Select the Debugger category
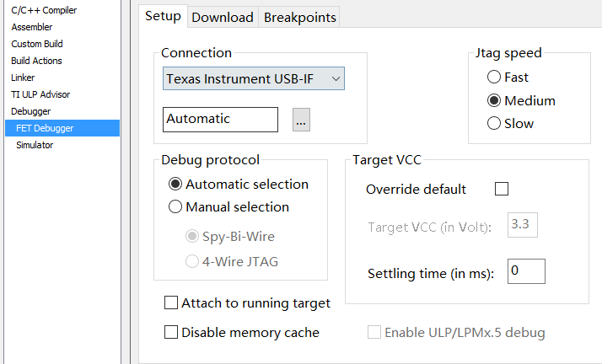 tap(30, 111)
